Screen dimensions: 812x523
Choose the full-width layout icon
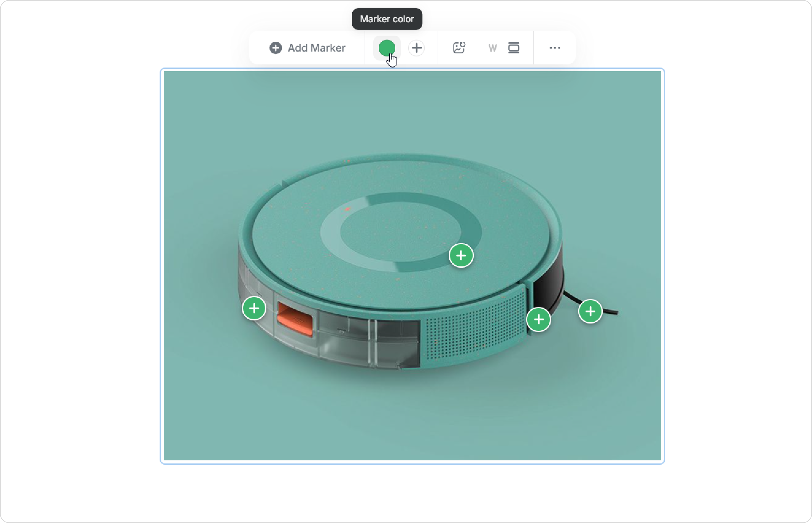coord(514,48)
